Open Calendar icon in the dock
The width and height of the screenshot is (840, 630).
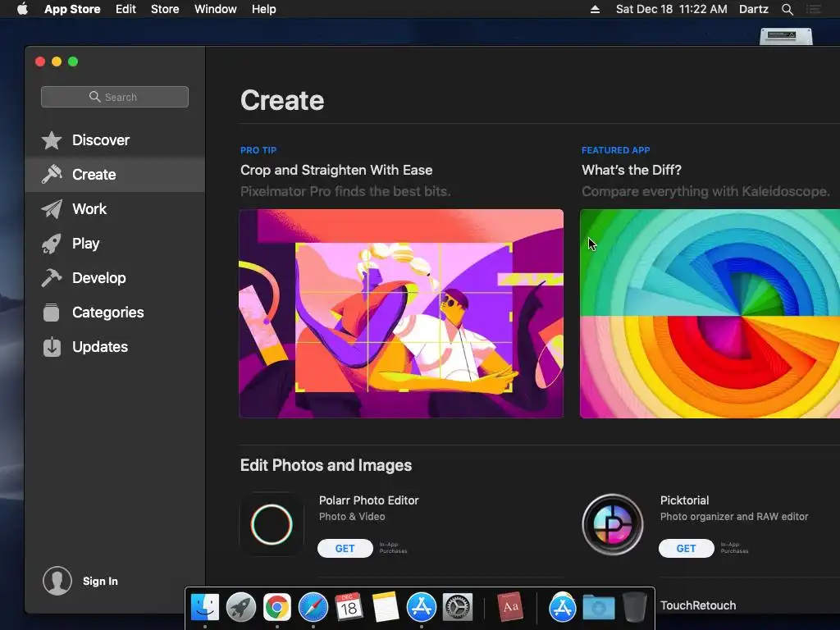pos(349,608)
